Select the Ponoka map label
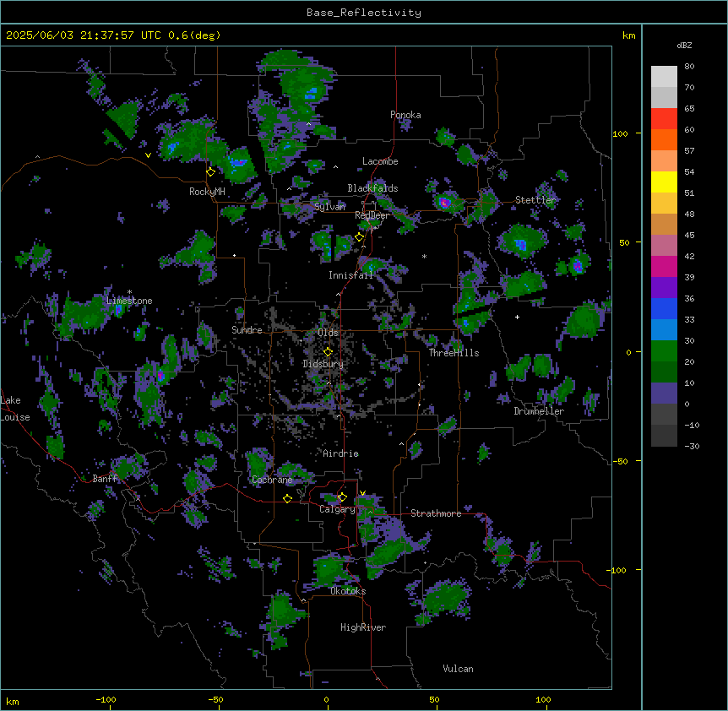The image size is (728, 711). [x=405, y=115]
